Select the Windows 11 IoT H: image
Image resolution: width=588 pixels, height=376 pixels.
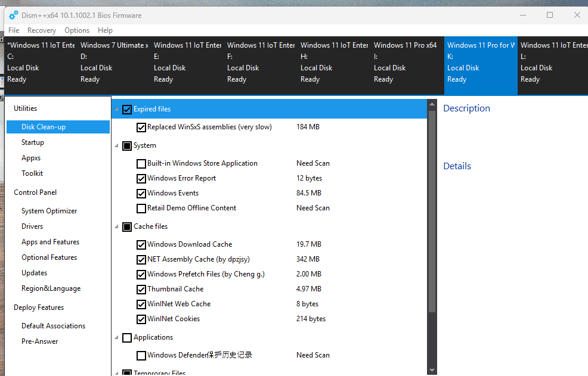(x=334, y=66)
